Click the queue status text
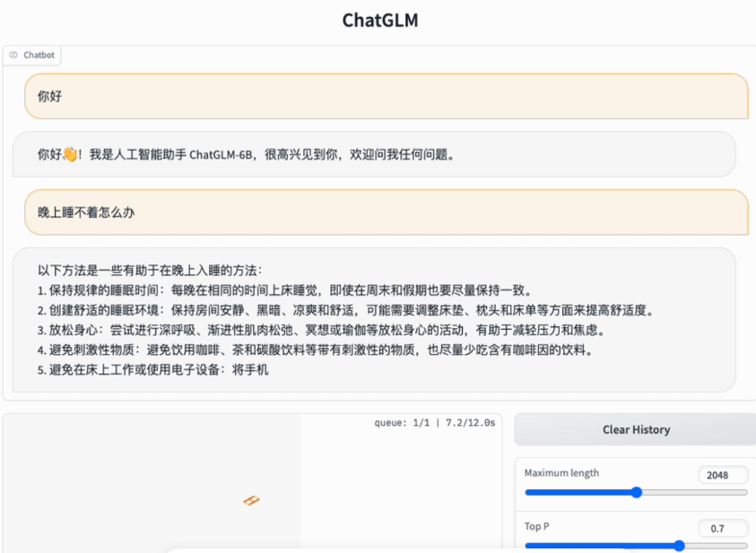The width and height of the screenshot is (756, 553). click(x=435, y=423)
